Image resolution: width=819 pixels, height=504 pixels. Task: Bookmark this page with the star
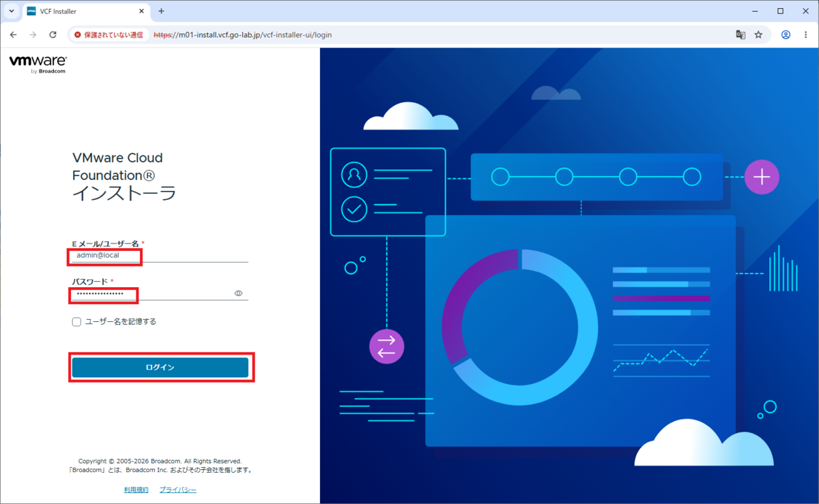(x=758, y=35)
